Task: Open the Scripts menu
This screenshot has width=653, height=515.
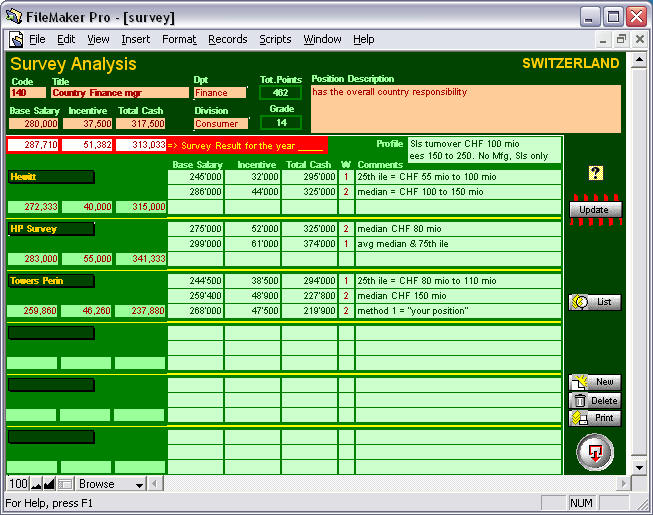Action: [275, 39]
